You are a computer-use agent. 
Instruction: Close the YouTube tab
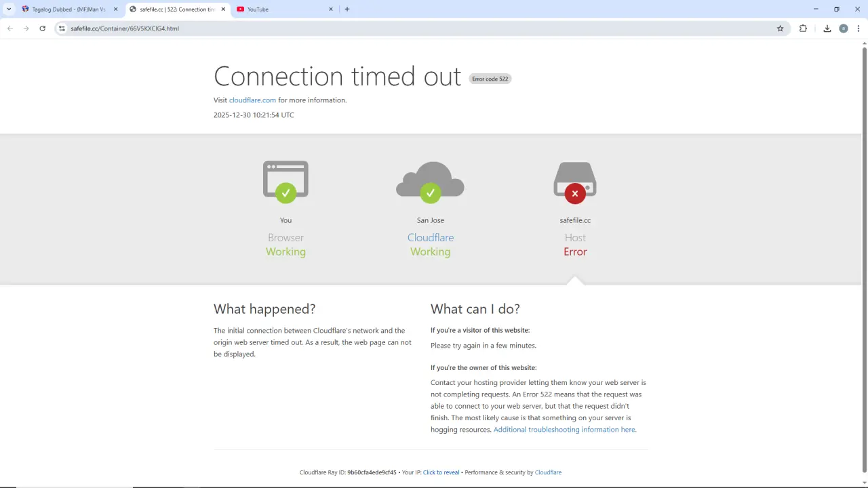click(x=331, y=9)
